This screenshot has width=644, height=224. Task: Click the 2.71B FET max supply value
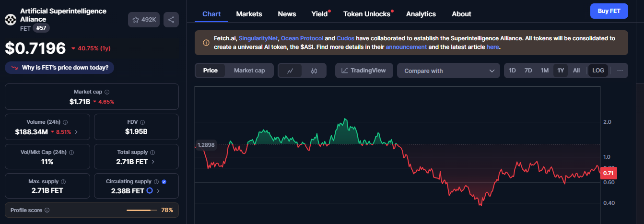(x=47, y=191)
